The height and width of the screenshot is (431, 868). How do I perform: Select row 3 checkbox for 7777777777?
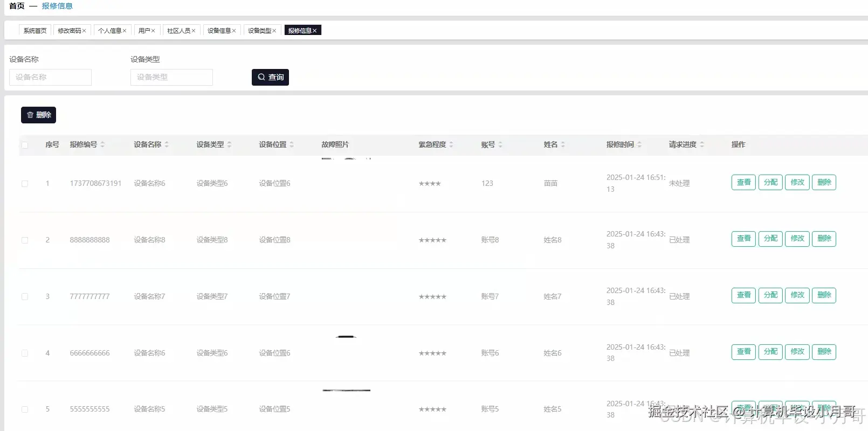click(x=25, y=297)
